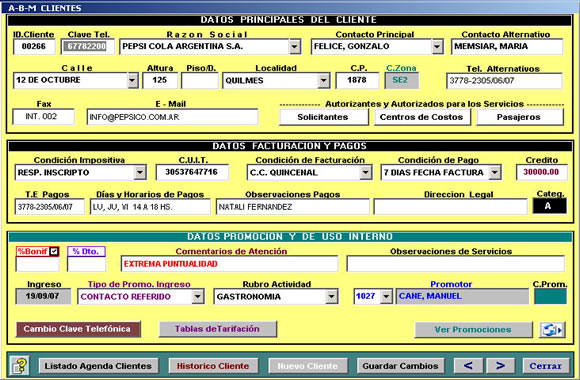Open Centros de Costos button
580x380 pixels.
[422, 117]
